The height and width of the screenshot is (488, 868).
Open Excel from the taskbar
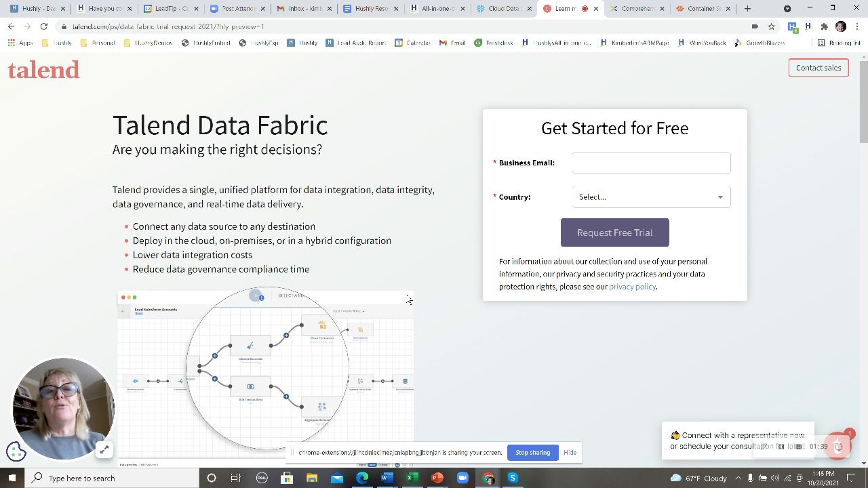pos(411,478)
